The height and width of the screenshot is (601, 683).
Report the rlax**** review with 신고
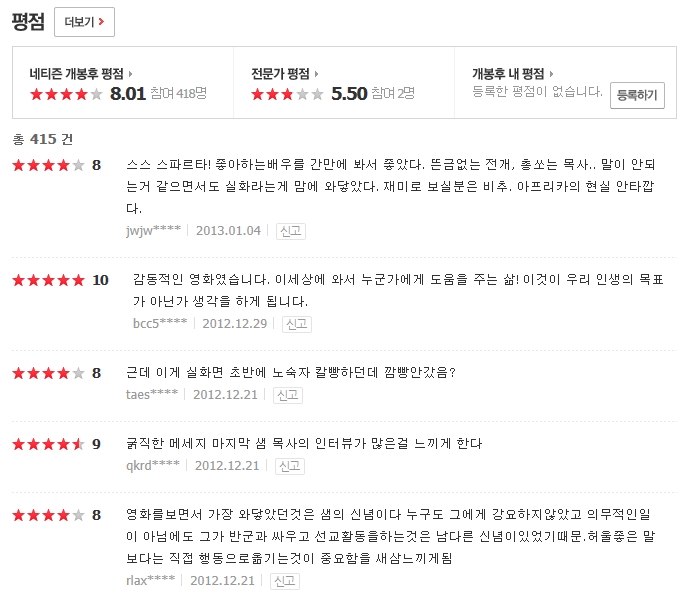tap(285, 581)
